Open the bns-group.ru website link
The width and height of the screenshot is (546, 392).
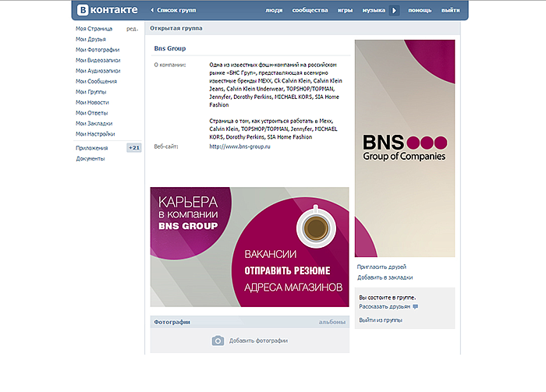(x=240, y=147)
